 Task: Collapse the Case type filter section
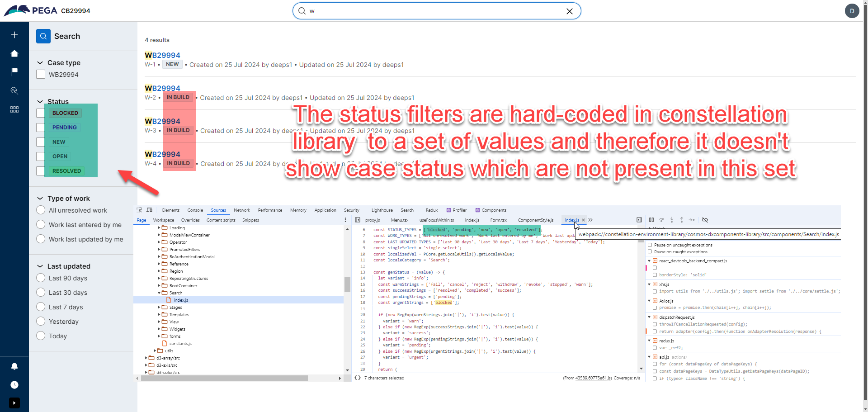click(x=40, y=63)
